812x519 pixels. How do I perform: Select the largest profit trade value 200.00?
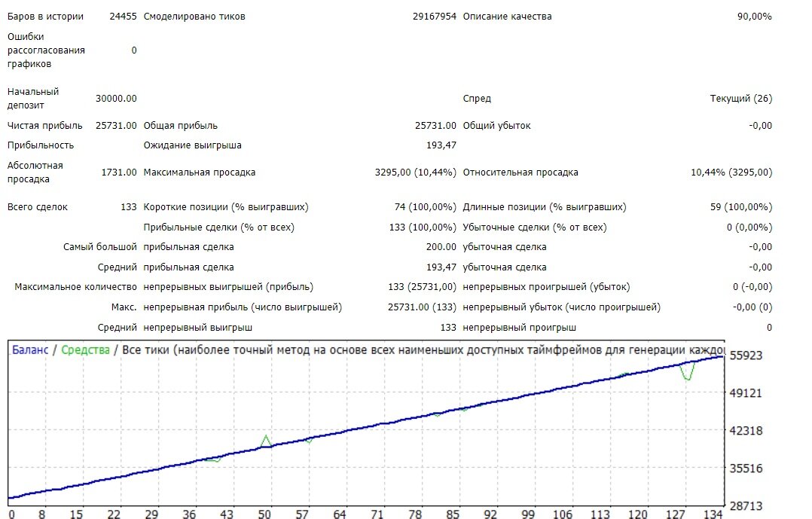click(441, 246)
